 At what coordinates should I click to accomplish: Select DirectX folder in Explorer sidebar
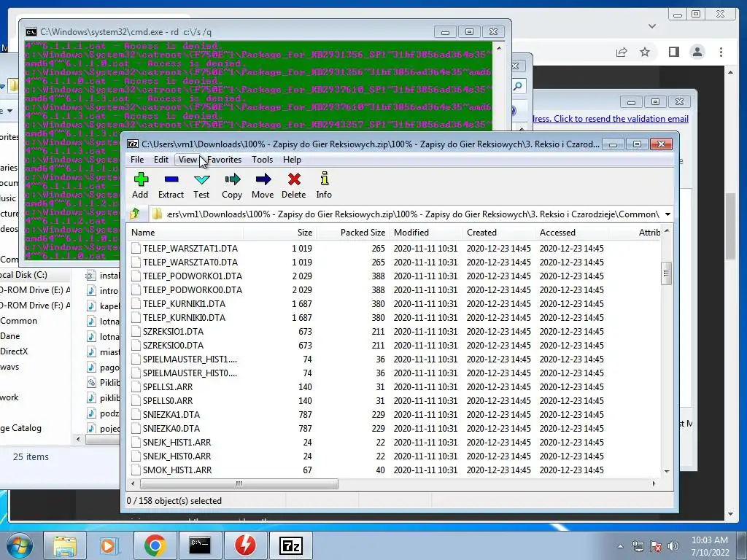[x=15, y=351]
